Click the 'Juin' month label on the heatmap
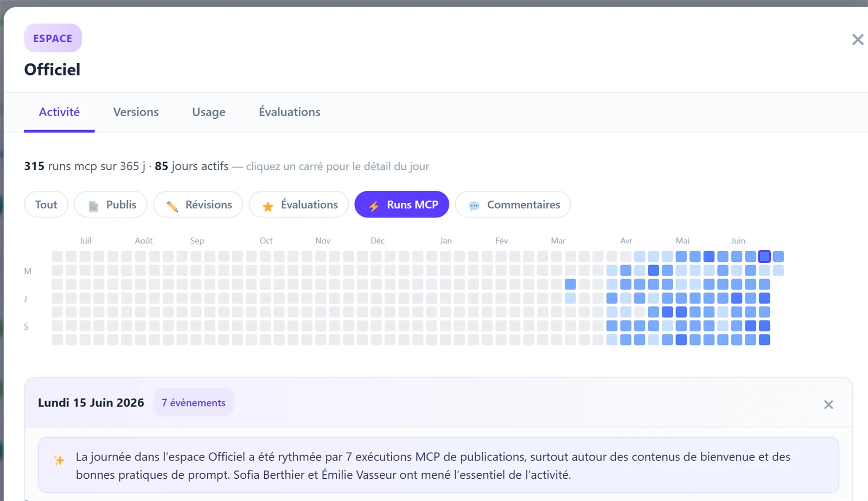This screenshot has height=501, width=868. [738, 241]
